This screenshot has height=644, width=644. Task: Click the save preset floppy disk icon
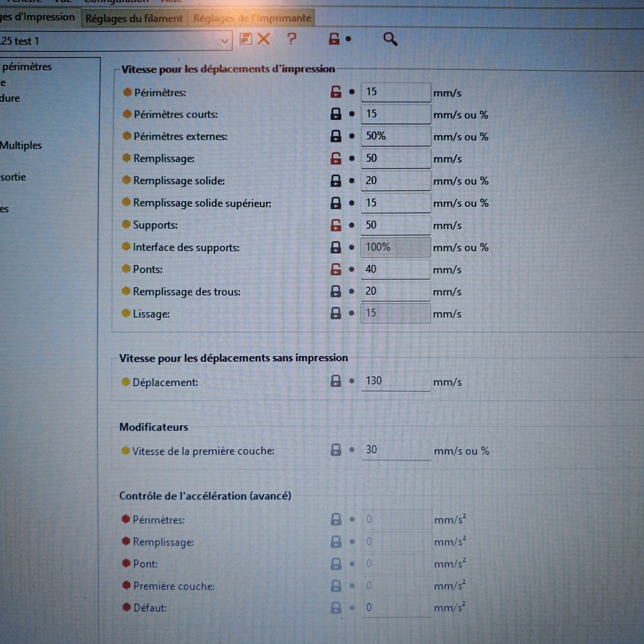[246, 39]
